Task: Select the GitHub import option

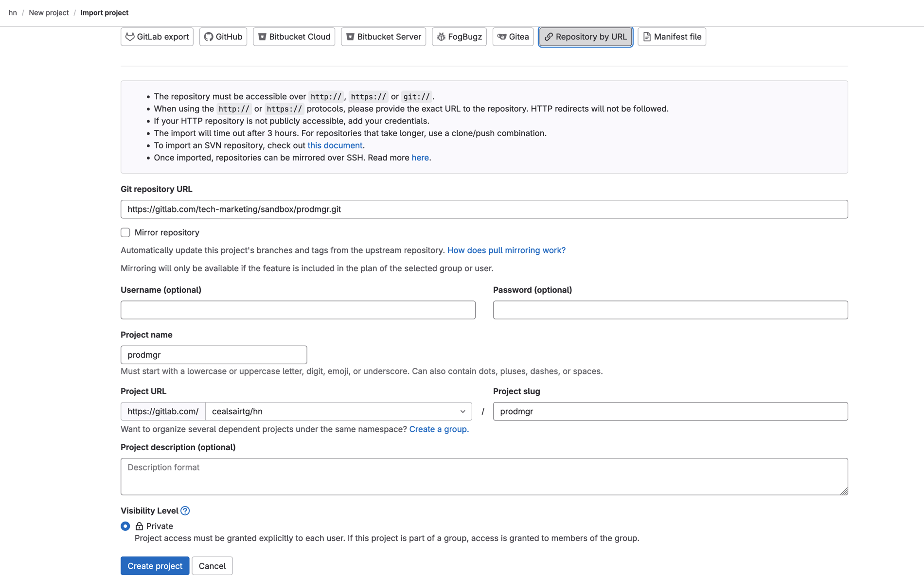Action: [223, 36]
